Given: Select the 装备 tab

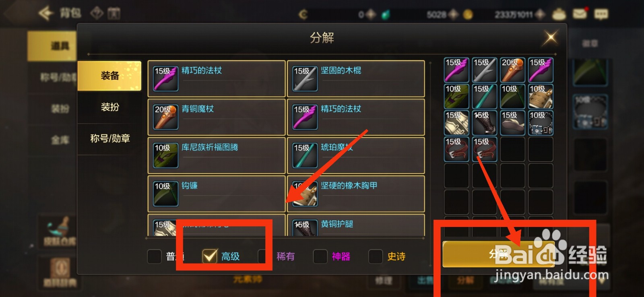Looking at the screenshot, I should click(x=109, y=76).
